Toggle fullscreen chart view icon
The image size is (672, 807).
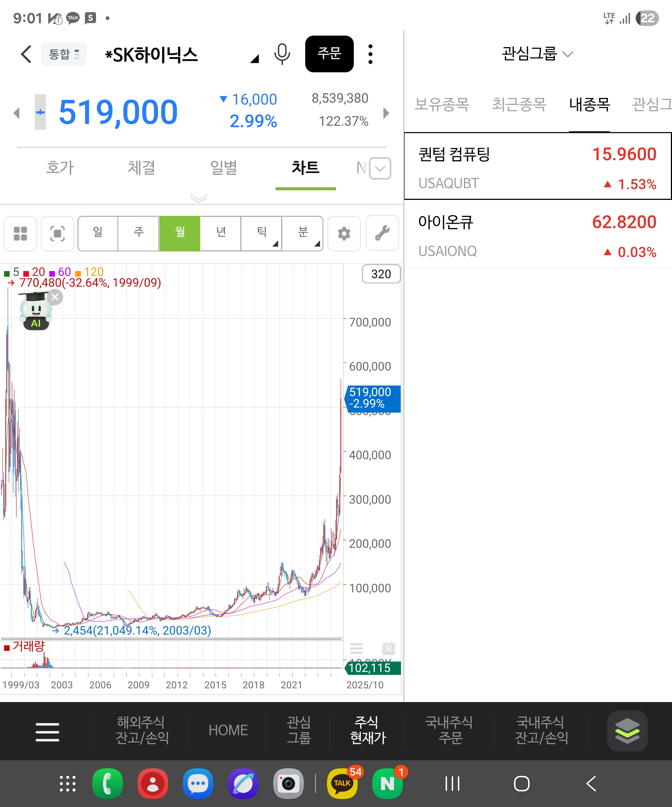click(57, 234)
